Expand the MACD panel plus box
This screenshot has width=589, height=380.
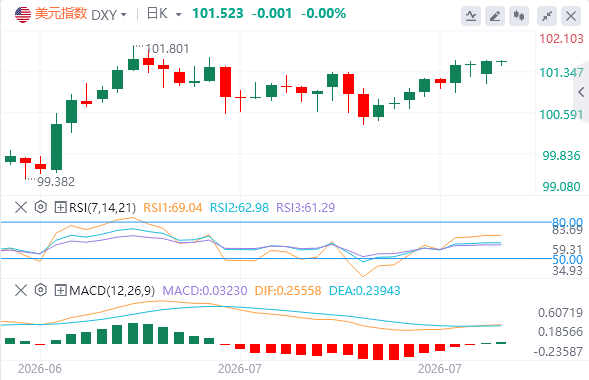pyautogui.click(x=60, y=290)
